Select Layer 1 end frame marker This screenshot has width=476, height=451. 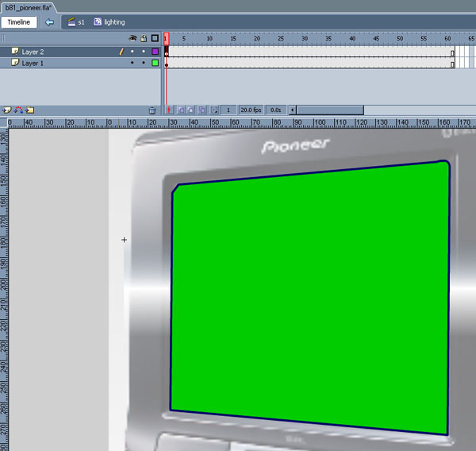click(x=452, y=64)
